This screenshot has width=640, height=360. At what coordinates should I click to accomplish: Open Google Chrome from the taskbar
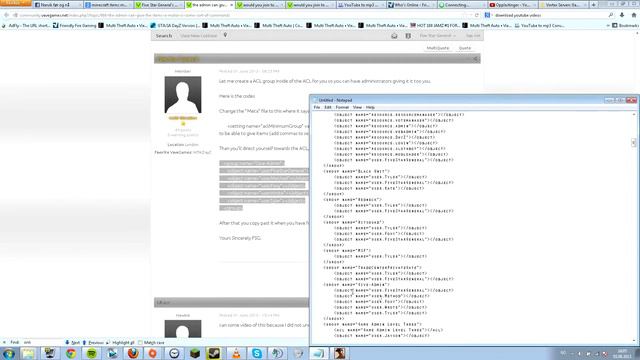click(x=71, y=353)
